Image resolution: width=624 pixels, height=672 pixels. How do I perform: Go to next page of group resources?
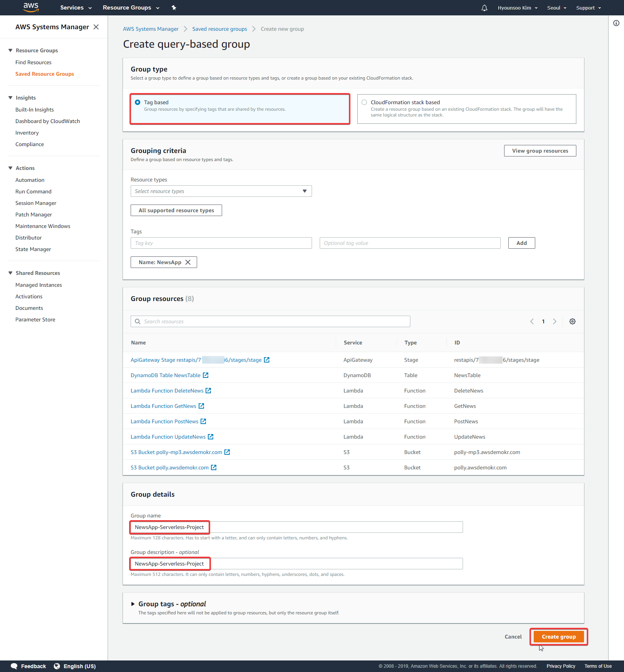(x=554, y=321)
